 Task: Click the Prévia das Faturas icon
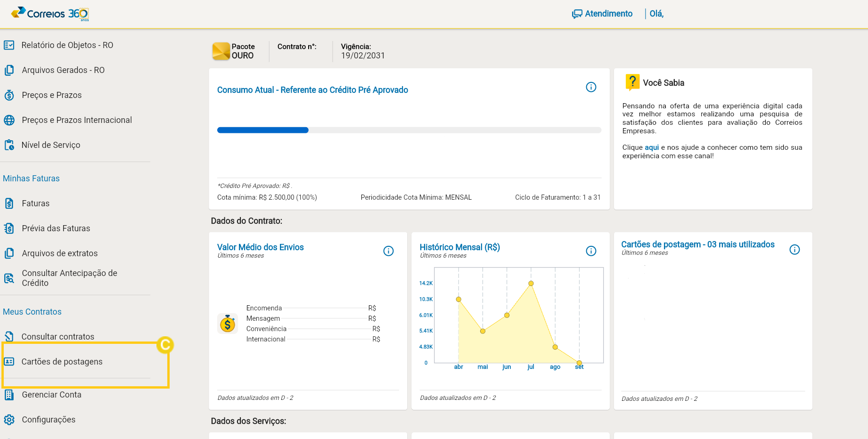point(9,228)
